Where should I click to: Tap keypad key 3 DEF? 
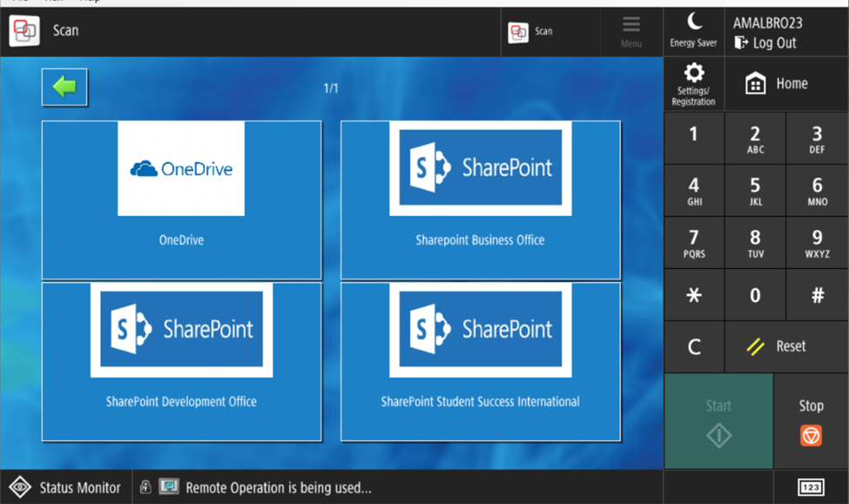[817, 138]
